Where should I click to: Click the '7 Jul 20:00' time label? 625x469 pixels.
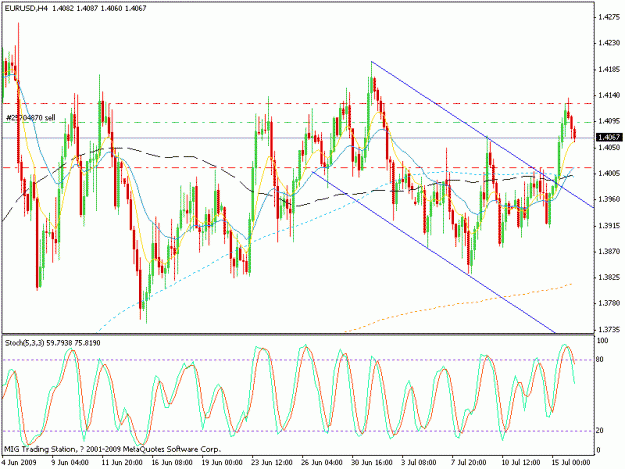[469, 462]
